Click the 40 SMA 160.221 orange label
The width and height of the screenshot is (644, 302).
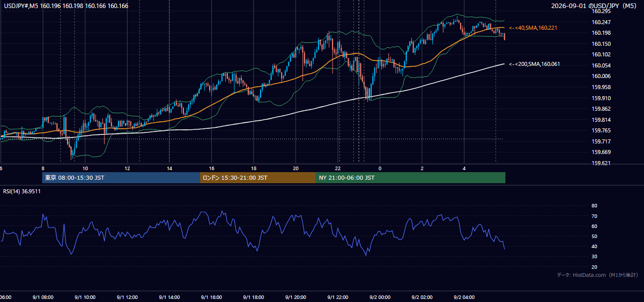tap(533, 28)
